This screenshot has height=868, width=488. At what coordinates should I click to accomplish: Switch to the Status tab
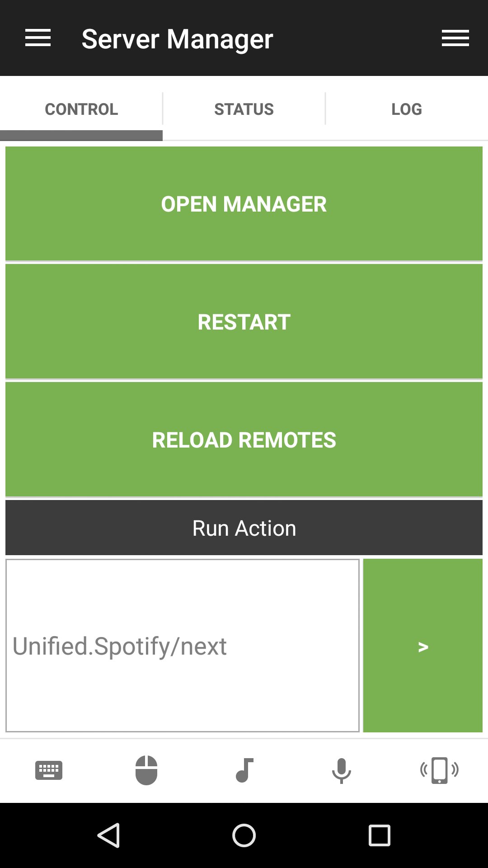tap(244, 109)
